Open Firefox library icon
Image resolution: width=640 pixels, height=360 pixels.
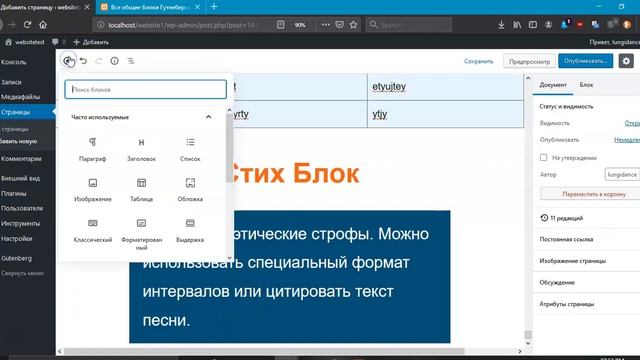(517, 25)
